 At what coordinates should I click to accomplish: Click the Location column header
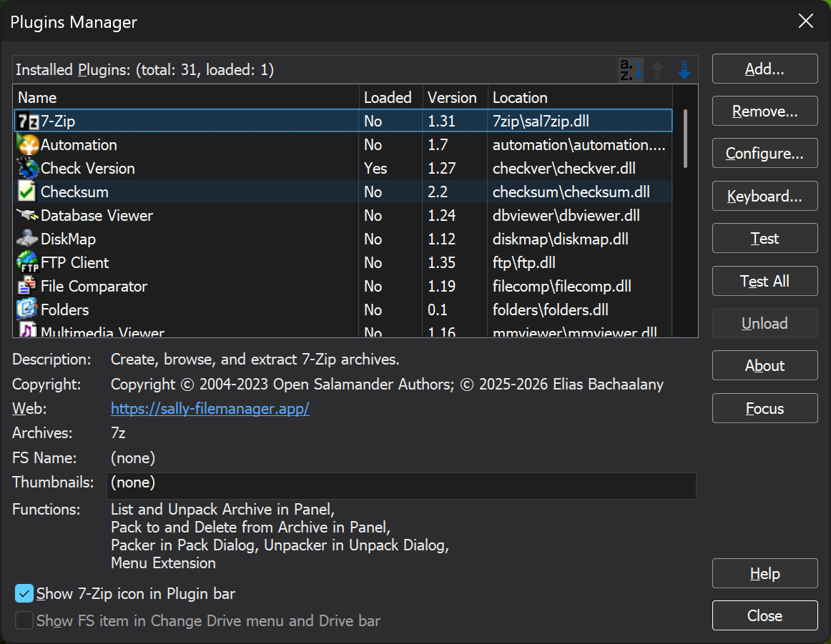coord(580,97)
